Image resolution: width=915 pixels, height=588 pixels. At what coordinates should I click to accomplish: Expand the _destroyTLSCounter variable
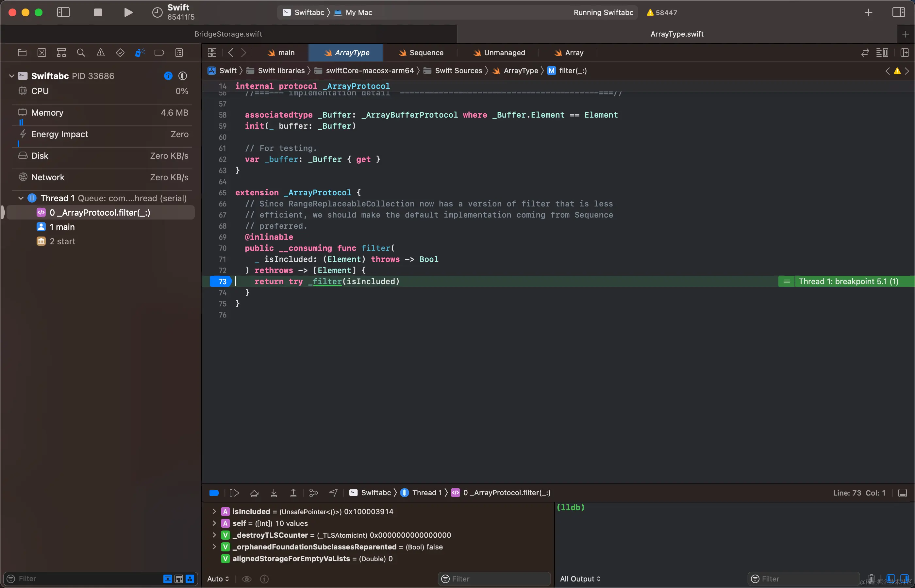[x=214, y=535]
